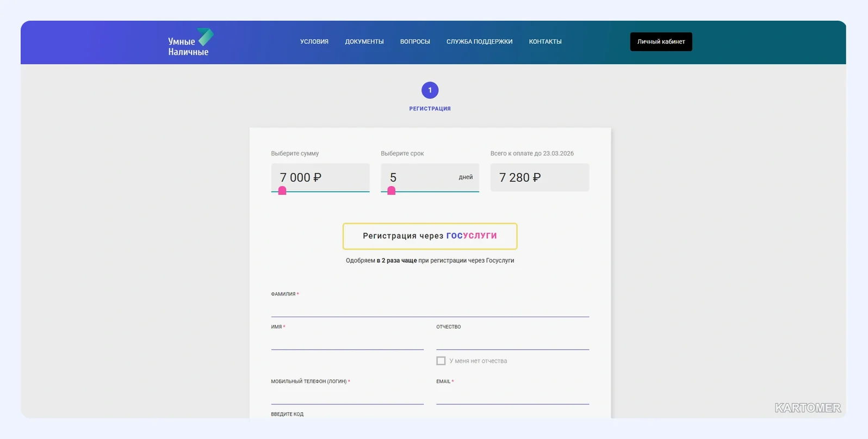Click the Умные Наличные logo

(x=190, y=42)
